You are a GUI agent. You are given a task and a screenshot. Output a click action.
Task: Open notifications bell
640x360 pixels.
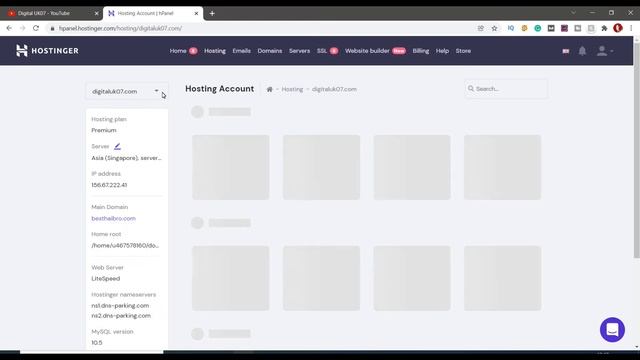pyautogui.click(x=582, y=51)
